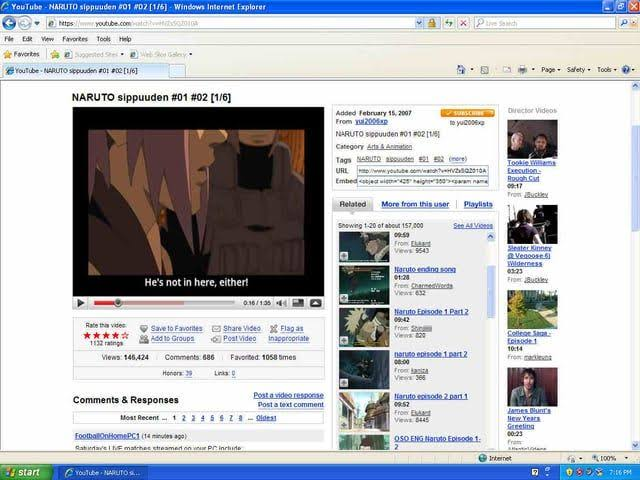Expand more tags with (more) link

tap(458, 159)
